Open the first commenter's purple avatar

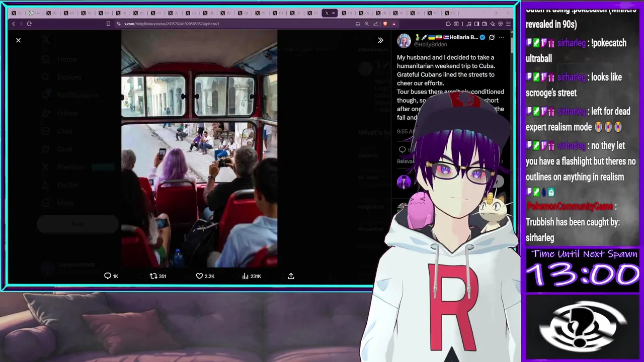pyautogui.click(x=404, y=182)
